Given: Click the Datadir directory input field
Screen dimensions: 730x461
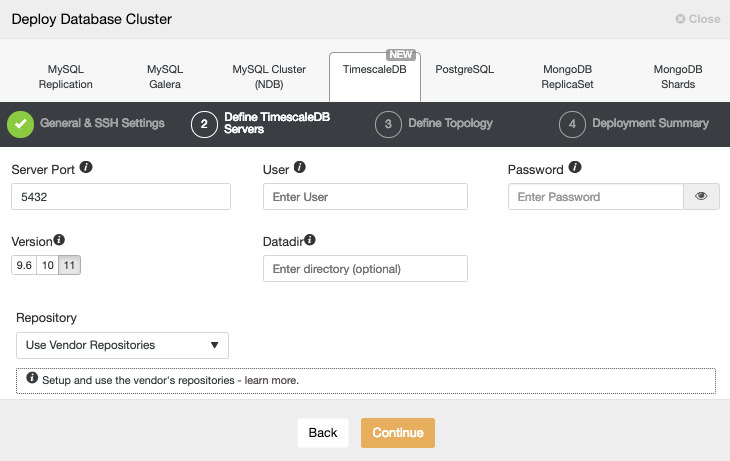Looking at the screenshot, I should pyautogui.click(x=365, y=269).
